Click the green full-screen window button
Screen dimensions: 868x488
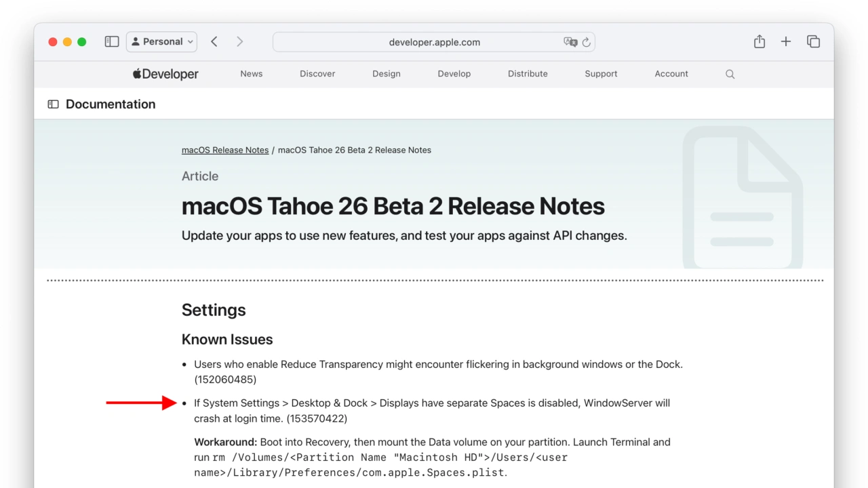click(82, 42)
